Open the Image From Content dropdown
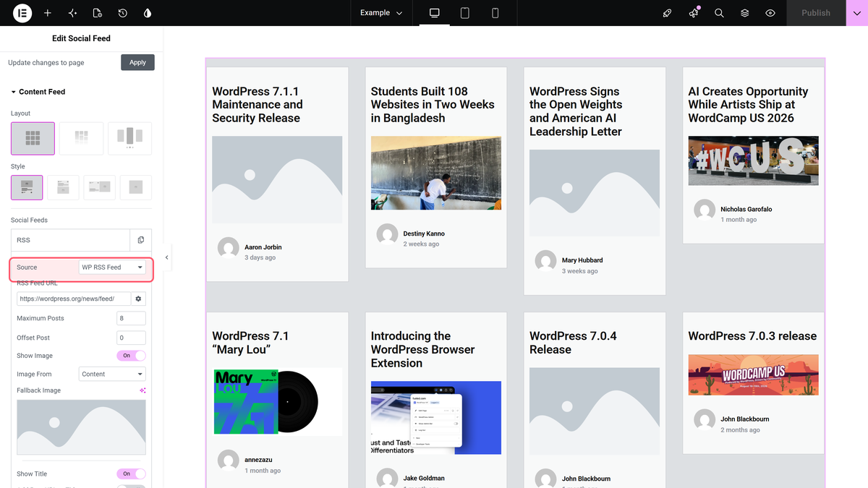868x488 pixels. coord(112,374)
